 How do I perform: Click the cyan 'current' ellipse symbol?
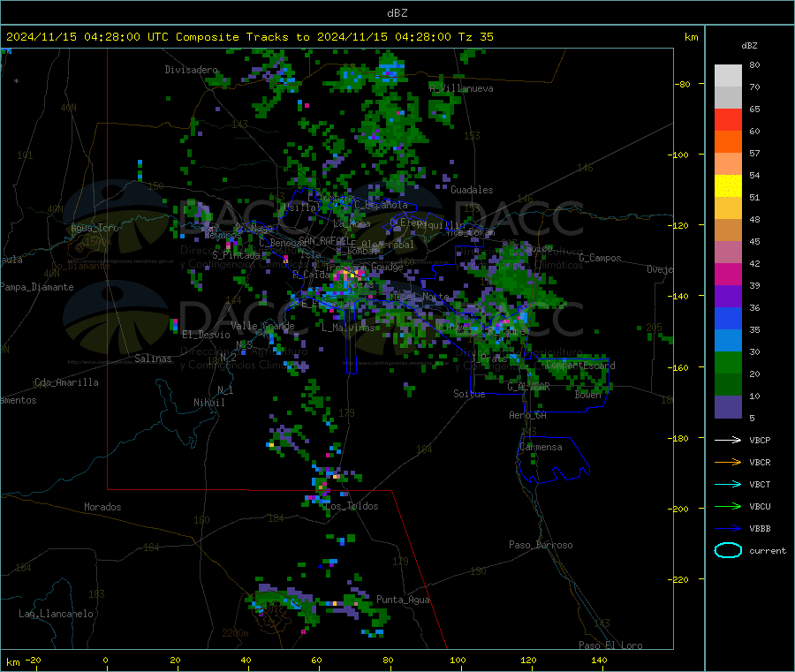click(x=728, y=550)
